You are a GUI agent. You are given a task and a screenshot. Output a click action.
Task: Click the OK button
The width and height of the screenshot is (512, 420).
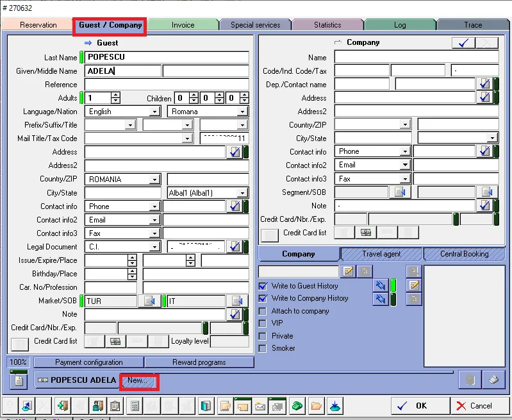(x=420, y=406)
